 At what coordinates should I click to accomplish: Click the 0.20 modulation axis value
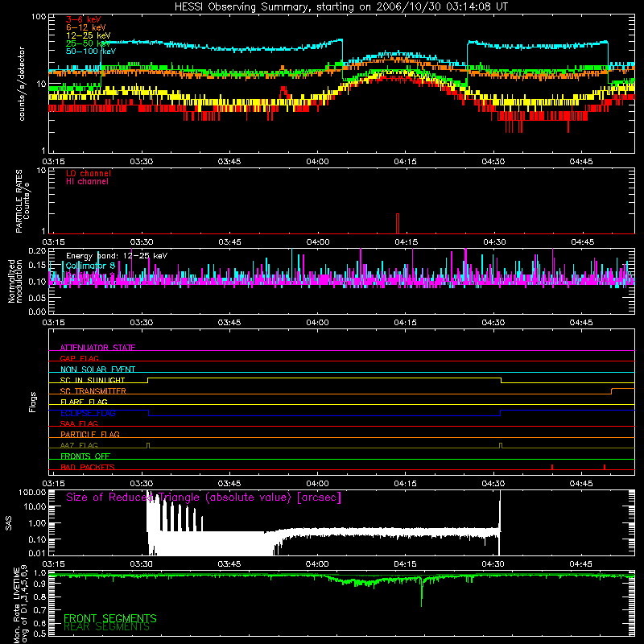point(37,251)
